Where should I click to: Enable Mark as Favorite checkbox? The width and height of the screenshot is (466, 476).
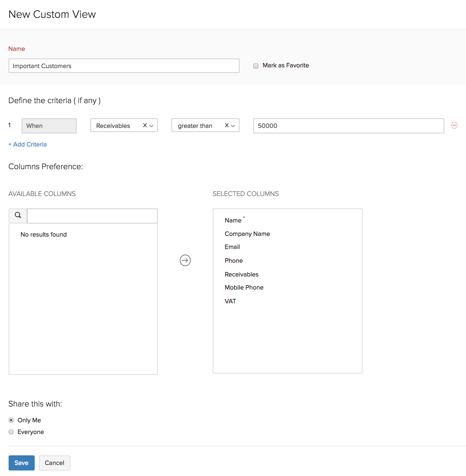click(x=256, y=66)
